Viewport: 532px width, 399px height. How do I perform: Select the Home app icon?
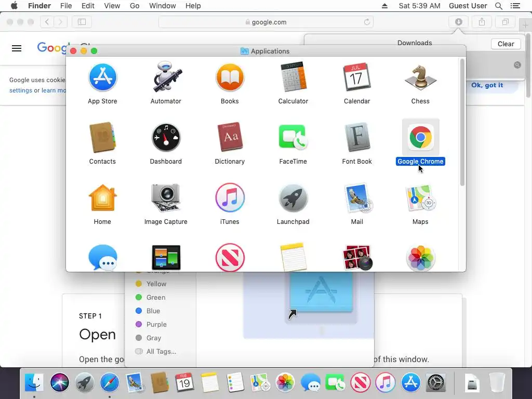[x=102, y=198]
